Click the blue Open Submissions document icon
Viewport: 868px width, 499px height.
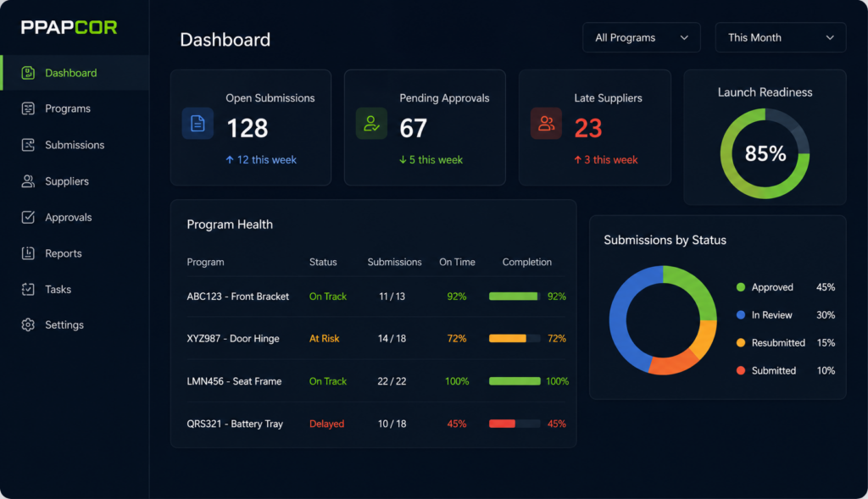click(198, 124)
